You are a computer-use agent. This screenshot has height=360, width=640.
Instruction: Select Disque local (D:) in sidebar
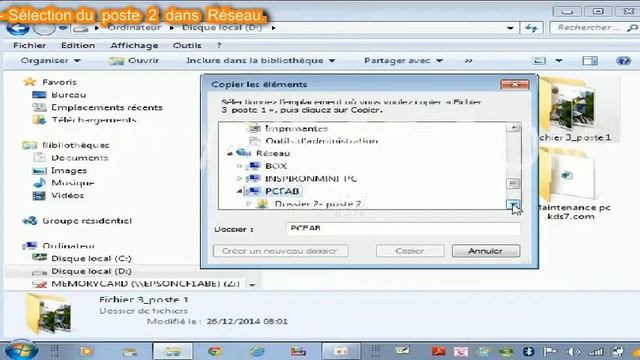[91, 271]
